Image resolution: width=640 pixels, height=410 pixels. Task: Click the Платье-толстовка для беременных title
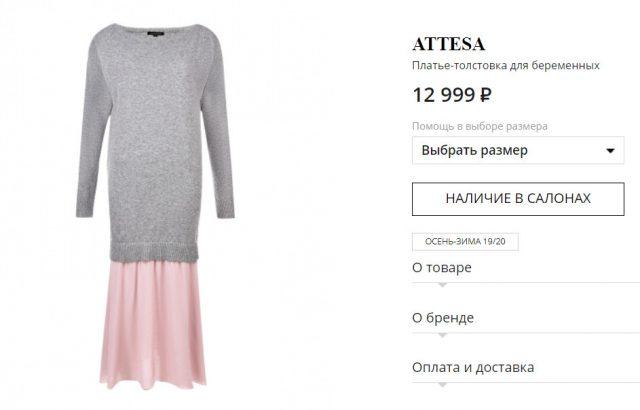pyautogui.click(x=506, y=66)
